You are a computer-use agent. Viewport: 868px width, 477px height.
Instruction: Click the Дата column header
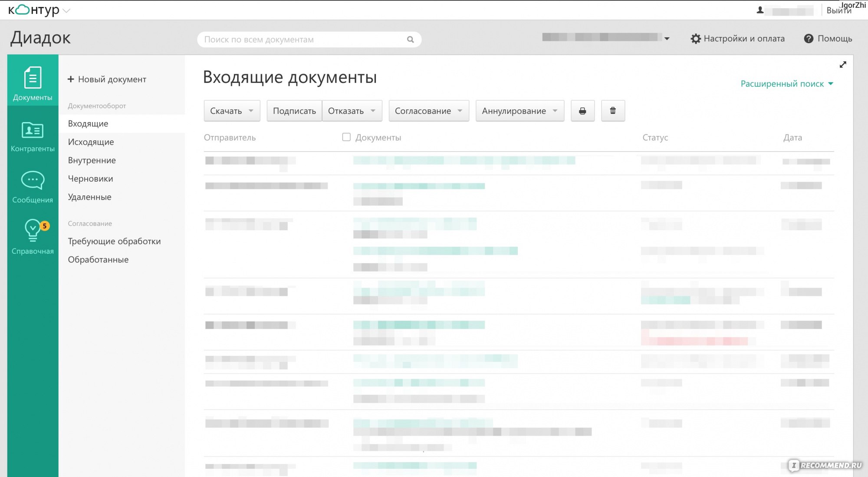point(792,138)
